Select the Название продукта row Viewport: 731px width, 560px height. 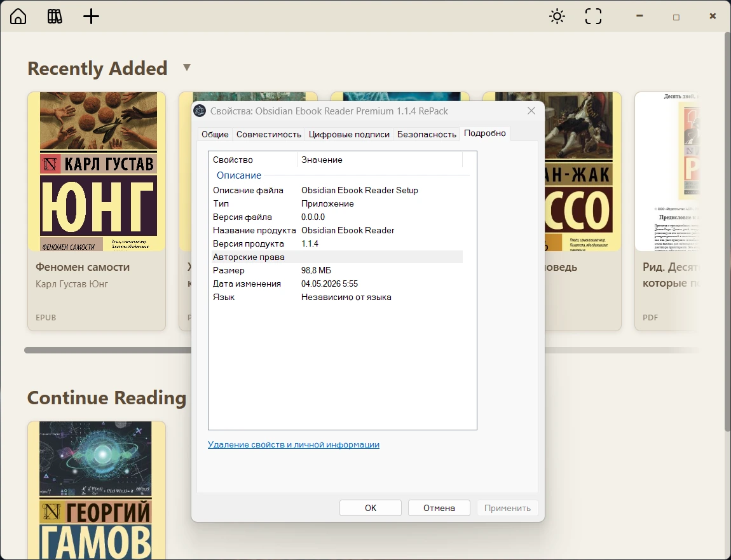(337, 230)
